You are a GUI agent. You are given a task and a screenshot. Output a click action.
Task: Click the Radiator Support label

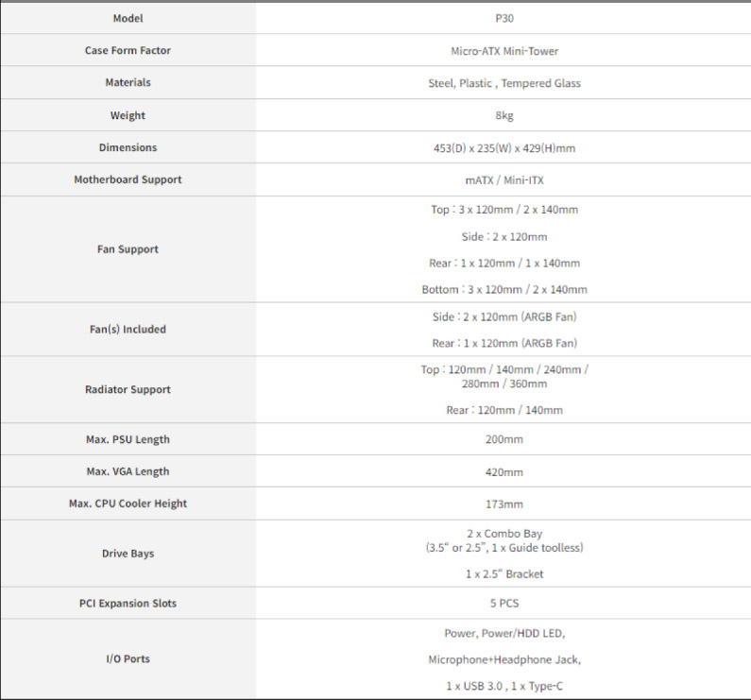click(128, 389)
